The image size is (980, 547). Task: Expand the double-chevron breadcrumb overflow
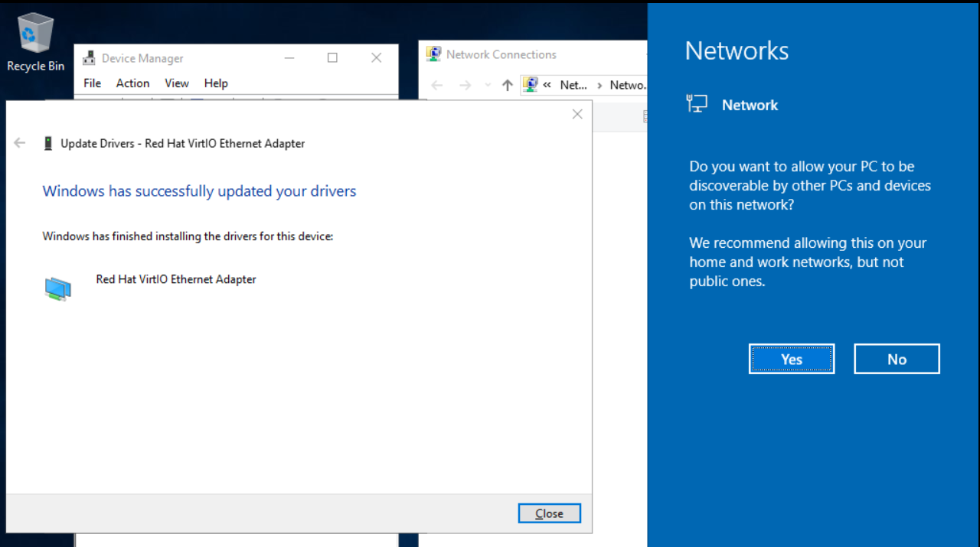click(x=547, y=85)
